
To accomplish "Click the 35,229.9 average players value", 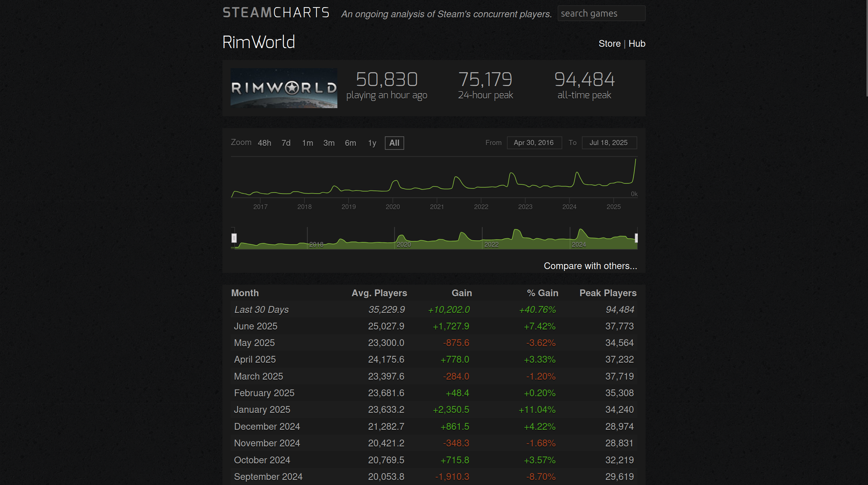I will pos(387,310).
